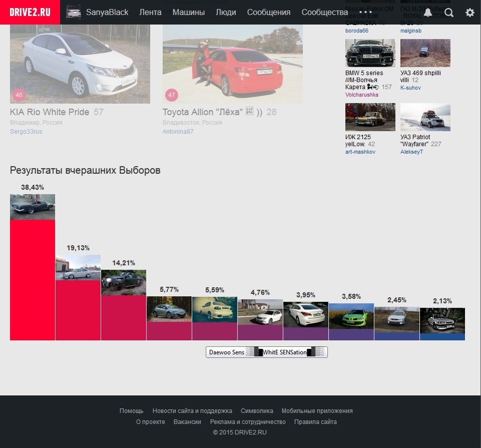Click the DRIVE2.RU logo
Viewport: 481px width, 448px height.
coord(30,12)
